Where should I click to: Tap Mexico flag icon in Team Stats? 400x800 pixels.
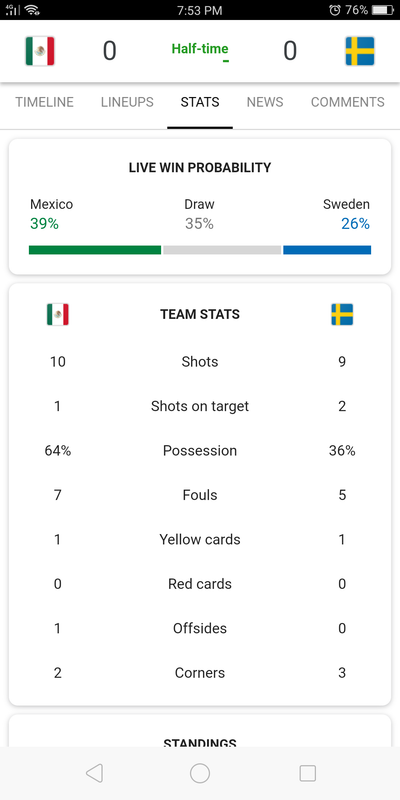[58, 314]
